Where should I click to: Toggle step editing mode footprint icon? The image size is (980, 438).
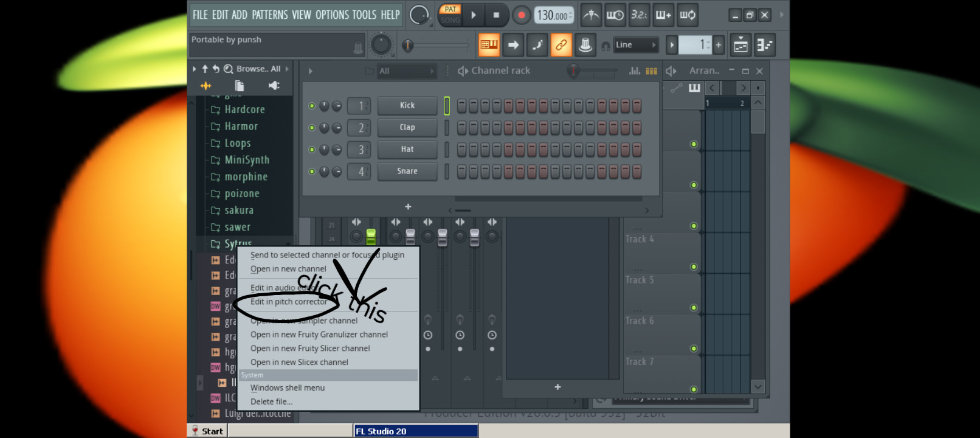537,44
